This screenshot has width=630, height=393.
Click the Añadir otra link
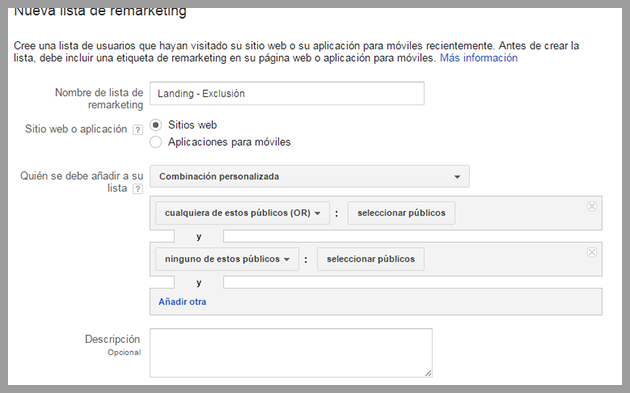point(182,302)
